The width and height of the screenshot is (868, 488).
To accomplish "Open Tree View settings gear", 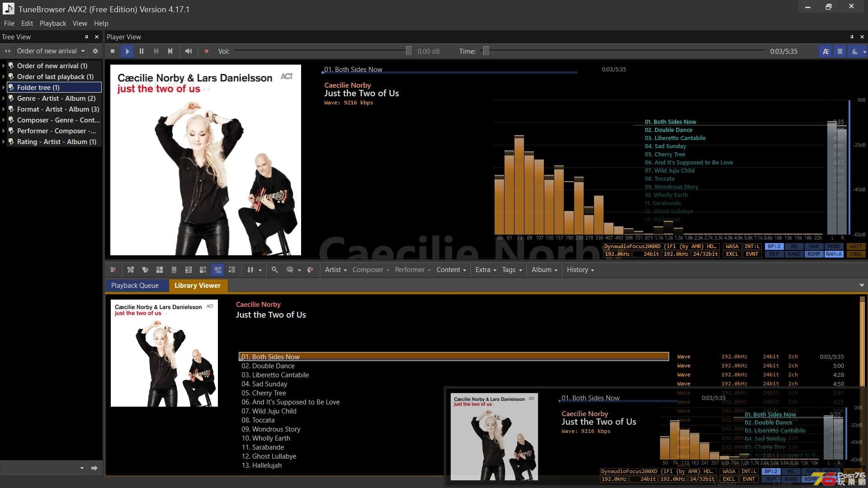I will pyautogui.click(x=95, y=51).
